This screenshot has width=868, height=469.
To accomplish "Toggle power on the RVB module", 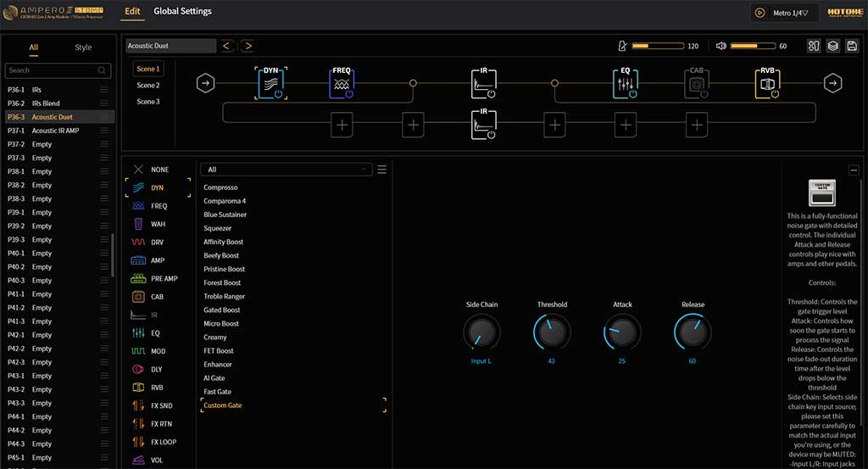I will click(775, 94).
